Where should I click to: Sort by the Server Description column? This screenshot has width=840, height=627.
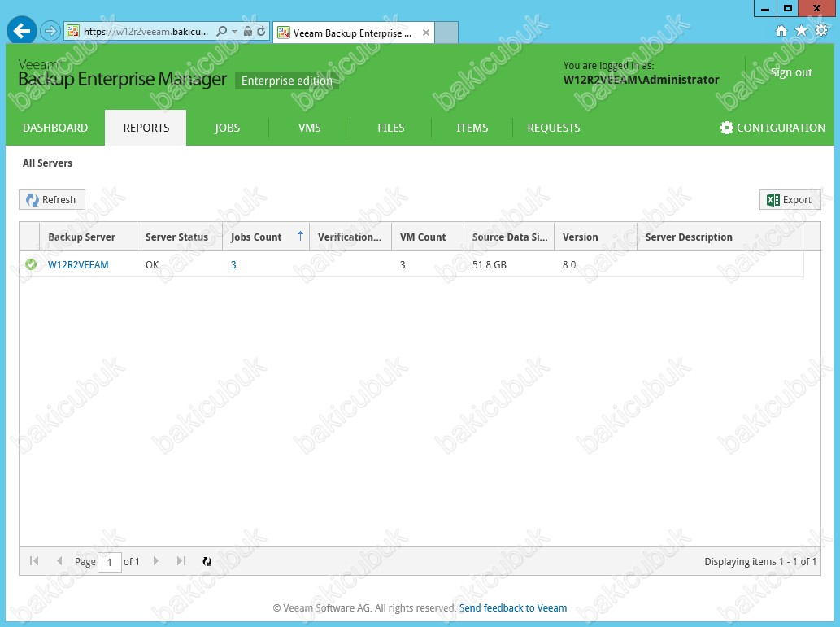720,237
